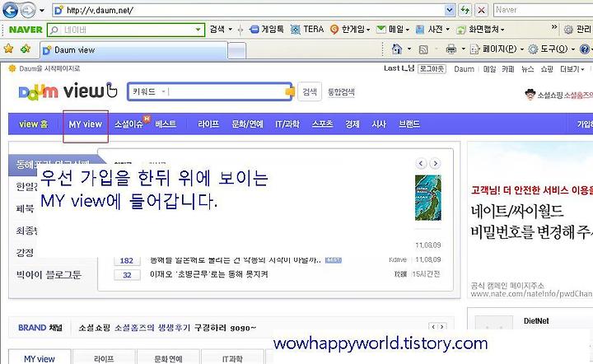Open the recent pages dropdown beside Forward
593x364 pixels.
pos(42,11)
